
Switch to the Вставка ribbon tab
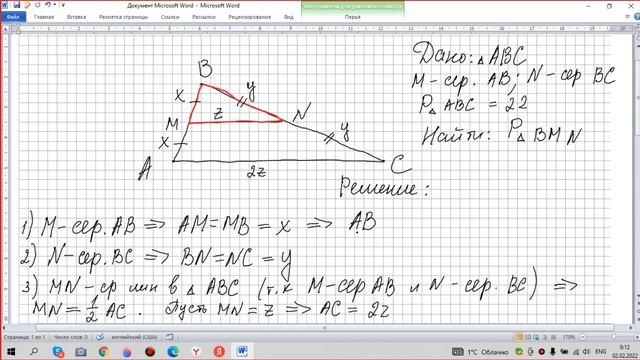tap(76, 17)
